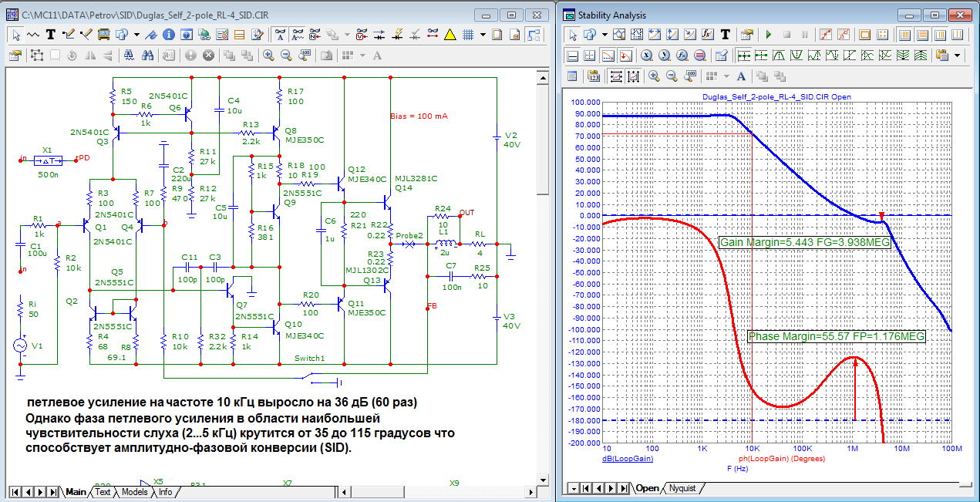
Task: Toggle the grid display button in schematic toolbar
Action: [x=468, y=35]
